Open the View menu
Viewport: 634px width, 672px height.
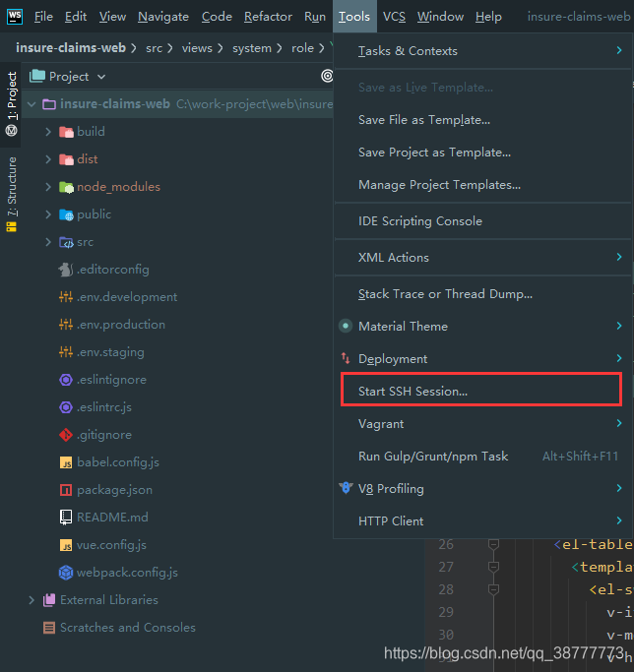click(x=112, y=17)
